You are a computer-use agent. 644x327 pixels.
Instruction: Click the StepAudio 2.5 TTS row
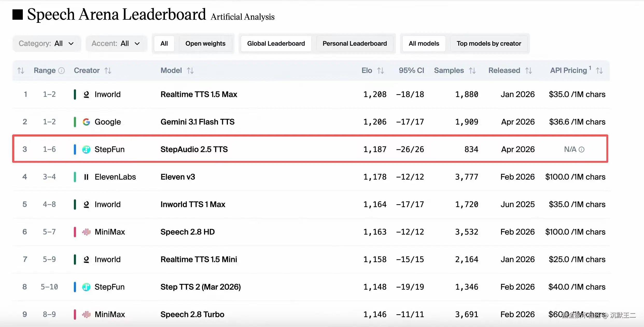click(310, 149)
